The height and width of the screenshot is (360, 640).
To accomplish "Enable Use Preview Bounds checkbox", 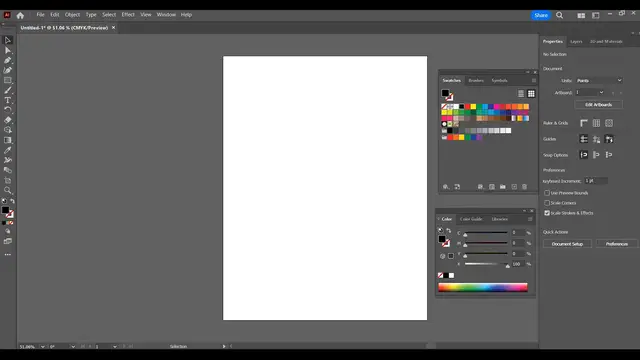I will click(x=547, y=193).
